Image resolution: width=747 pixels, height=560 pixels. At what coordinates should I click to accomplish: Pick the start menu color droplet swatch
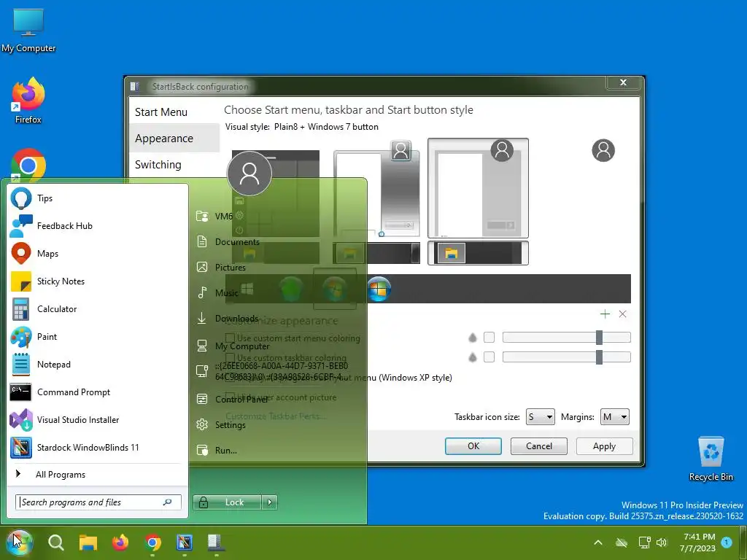coord(472,338)
